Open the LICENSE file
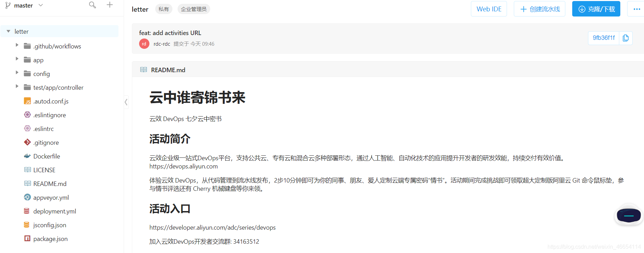The width and height of the screenshot is (644, 253). click(x=44, y=170)
